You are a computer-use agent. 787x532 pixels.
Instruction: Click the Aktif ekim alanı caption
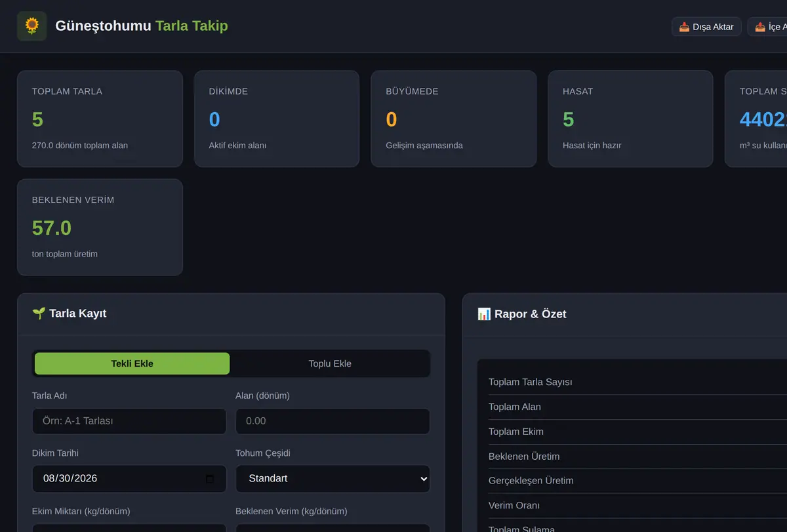[237, 146]
